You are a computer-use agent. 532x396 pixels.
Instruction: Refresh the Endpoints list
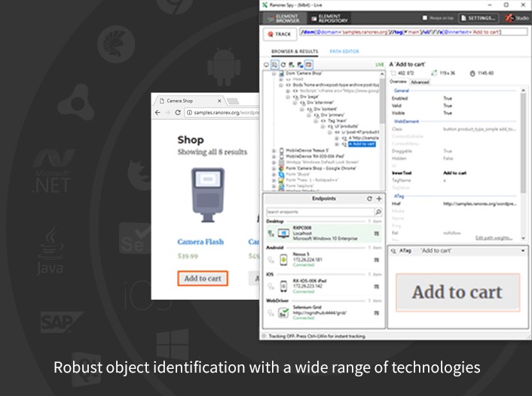point(369,199)
